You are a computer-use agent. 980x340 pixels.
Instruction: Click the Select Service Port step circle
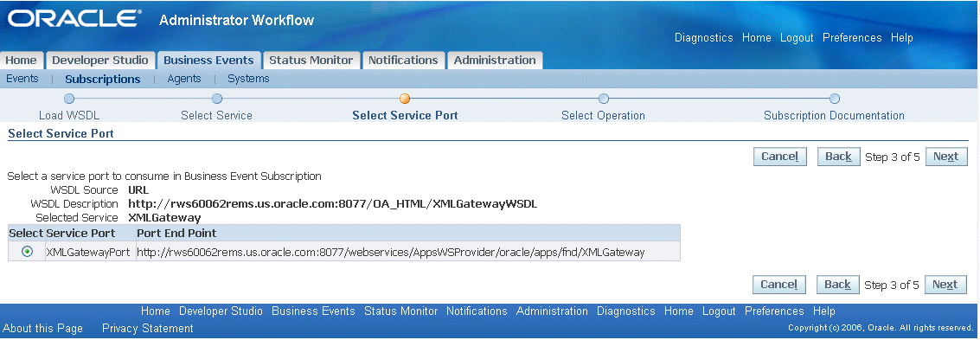tap(405, 99)
